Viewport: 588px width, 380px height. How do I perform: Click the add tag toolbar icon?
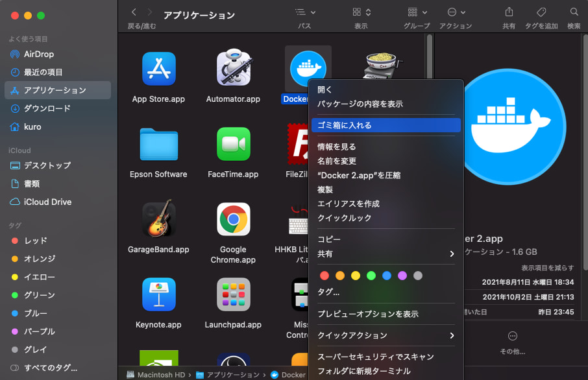click(x=541, y=12)
